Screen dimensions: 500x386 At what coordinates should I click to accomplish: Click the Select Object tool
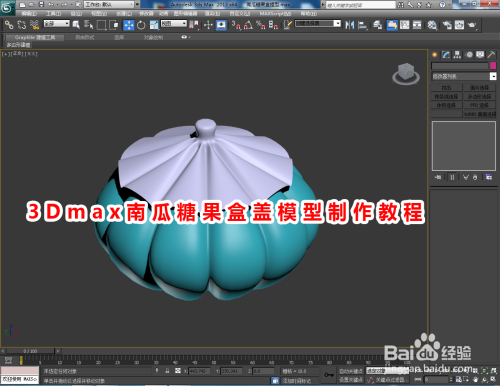pos(76,25)
